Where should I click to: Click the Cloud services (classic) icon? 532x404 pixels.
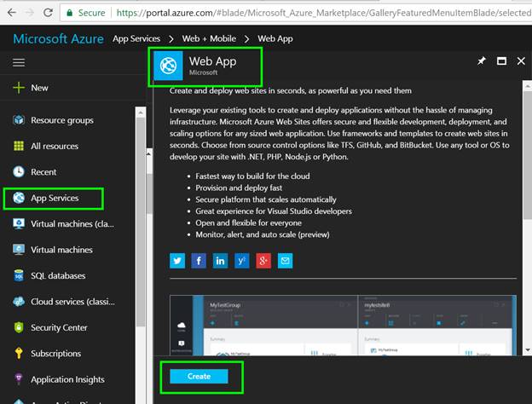(19, 302)
